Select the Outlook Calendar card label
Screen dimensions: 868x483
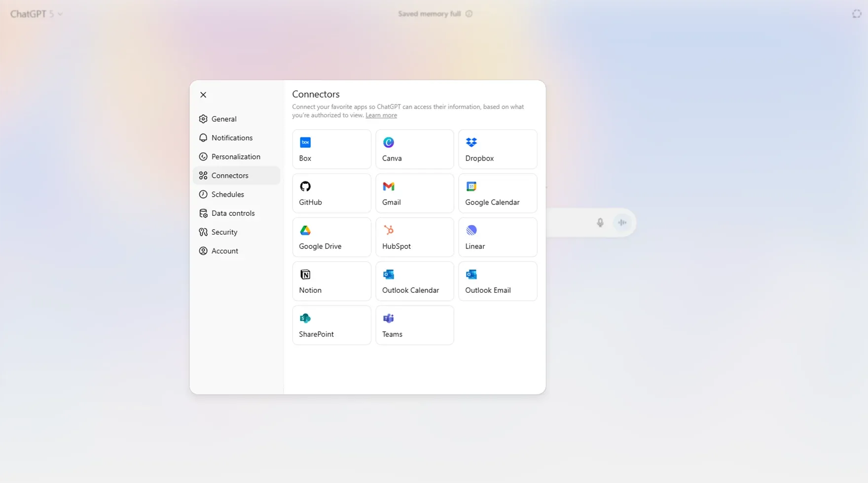[410, 290]
